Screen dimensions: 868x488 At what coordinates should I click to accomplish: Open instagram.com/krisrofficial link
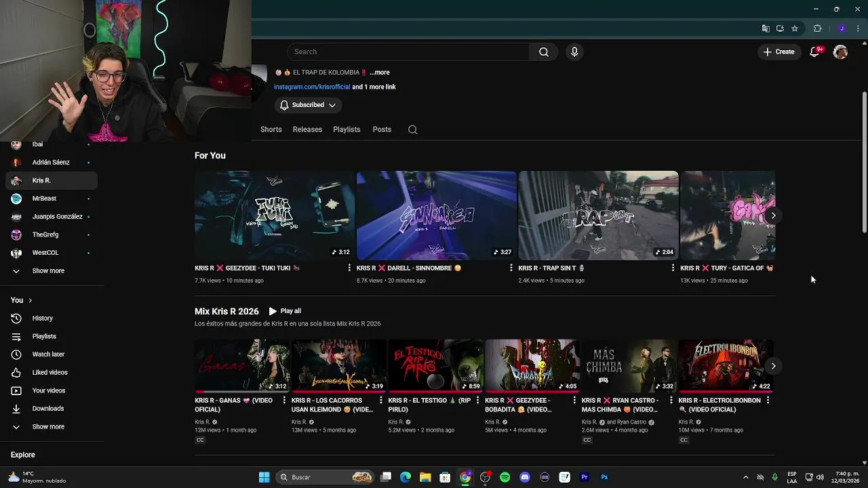click(312, 87)
